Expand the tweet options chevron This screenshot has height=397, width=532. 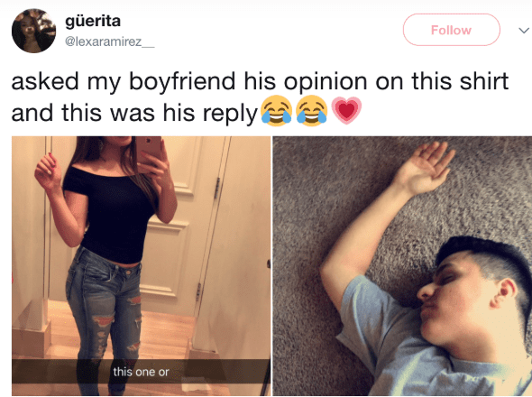(524, 30)
